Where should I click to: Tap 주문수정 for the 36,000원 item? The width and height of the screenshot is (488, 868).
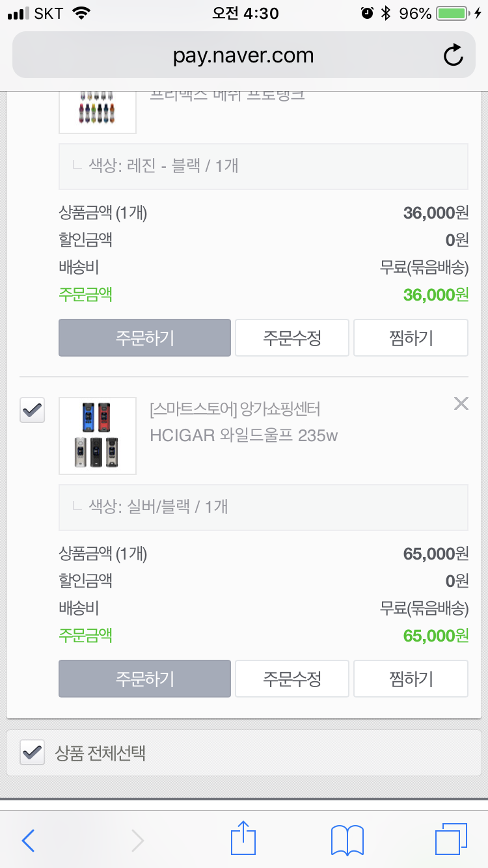click(x=291, y=338)
